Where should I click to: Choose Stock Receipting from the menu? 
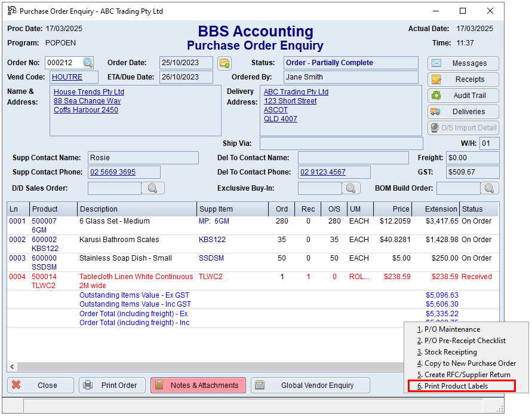tap(450, 352)
